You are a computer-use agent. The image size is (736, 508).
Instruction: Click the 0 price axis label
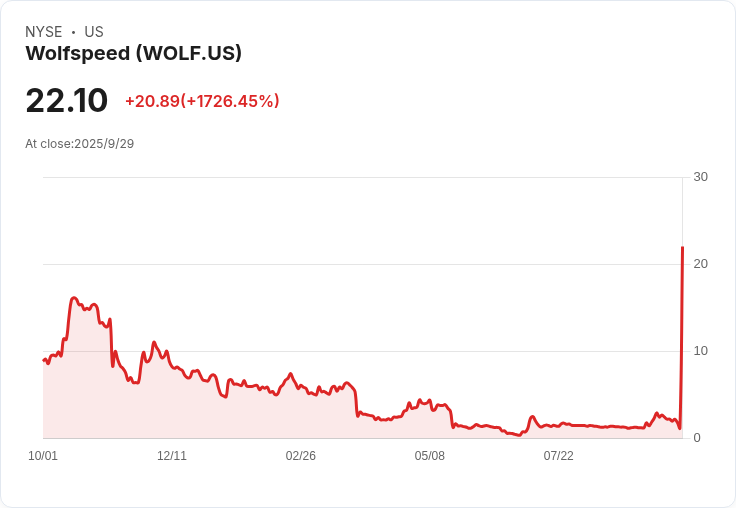pyautogui.click(x=697, y=438)
